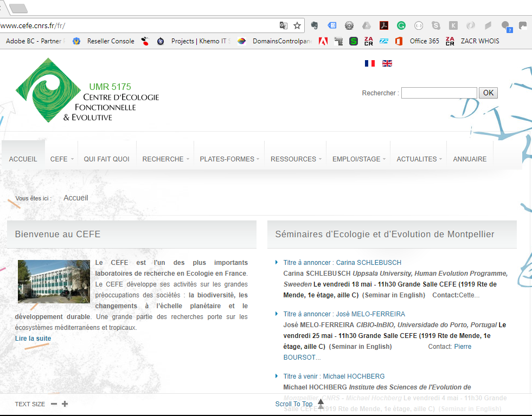Click the blue tag extension icon
Screen dimensions: 532x416
tap(332, 25)
